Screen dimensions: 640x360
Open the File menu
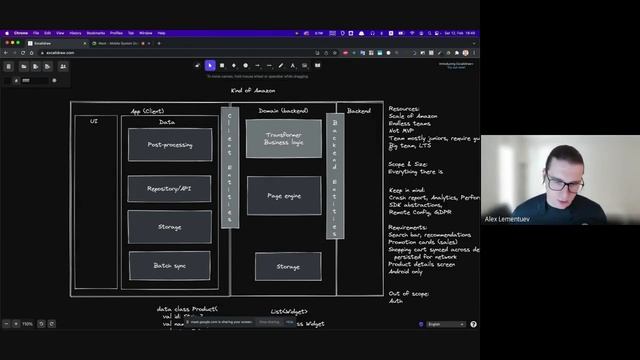pyautogui.click(x=36, y=33)
